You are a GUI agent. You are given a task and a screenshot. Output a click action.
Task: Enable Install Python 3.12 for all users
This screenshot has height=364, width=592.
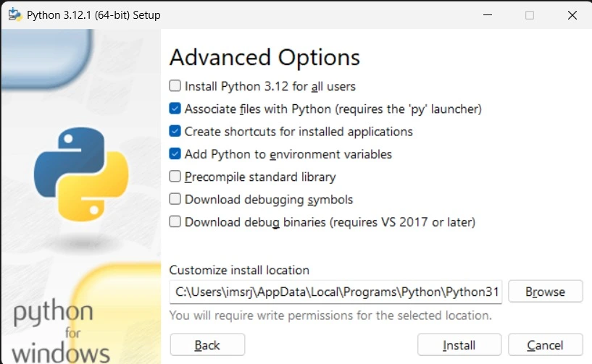coord(175,86)
